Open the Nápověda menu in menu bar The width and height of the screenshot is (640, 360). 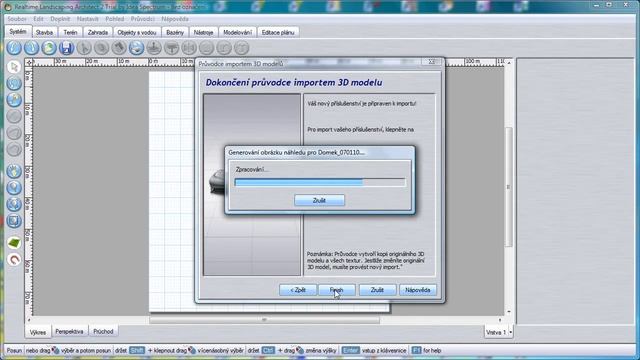[175, 19]
